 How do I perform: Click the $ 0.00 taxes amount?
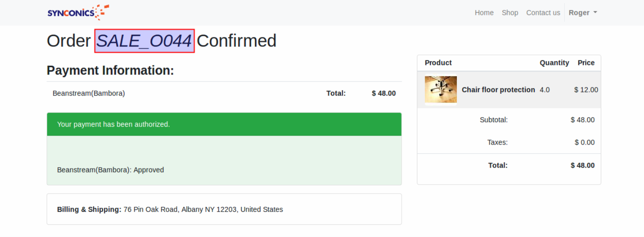click(584, 142)
